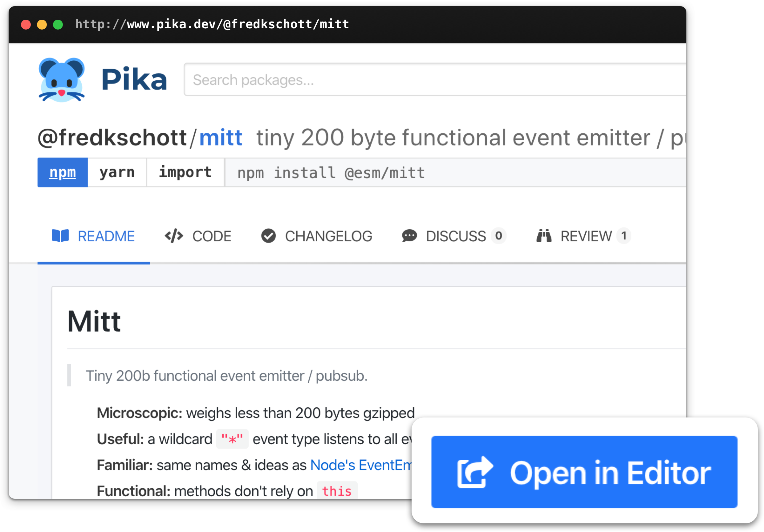Select the yarn install tab
764x532 pixels.
tap(117, 172)
